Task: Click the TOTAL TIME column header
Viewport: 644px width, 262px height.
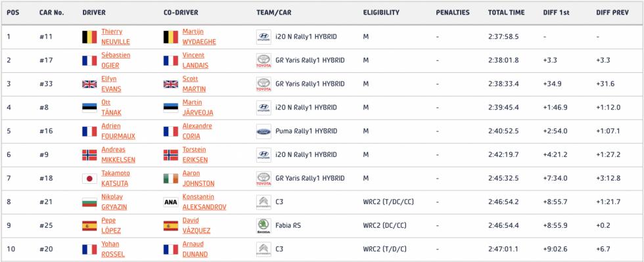Action: 506,12
